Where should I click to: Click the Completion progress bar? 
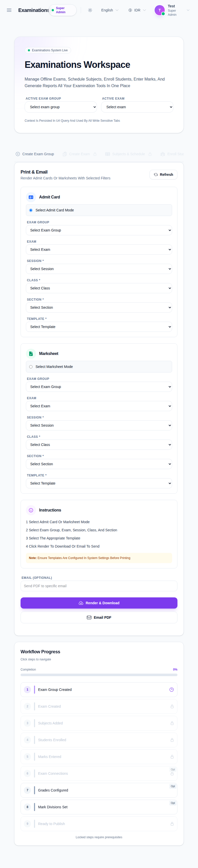[x=99, y=675]
